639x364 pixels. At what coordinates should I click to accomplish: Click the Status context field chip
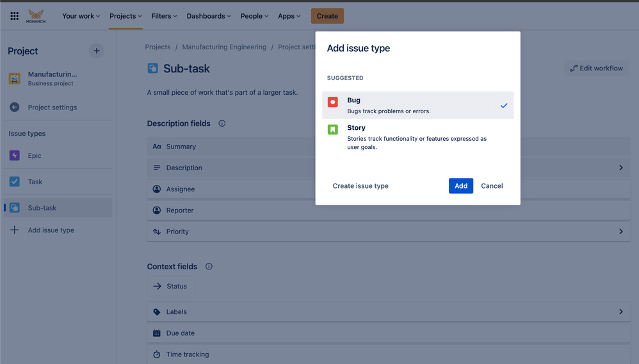click(171, 286)
